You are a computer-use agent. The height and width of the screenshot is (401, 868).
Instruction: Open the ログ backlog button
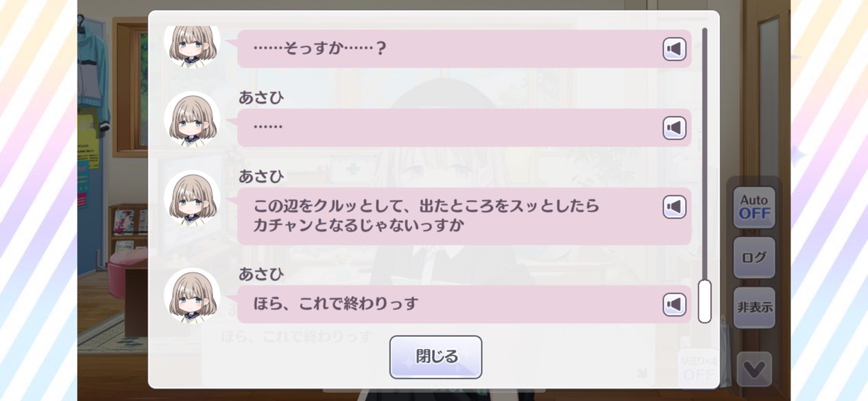click(x=754, y=258)
